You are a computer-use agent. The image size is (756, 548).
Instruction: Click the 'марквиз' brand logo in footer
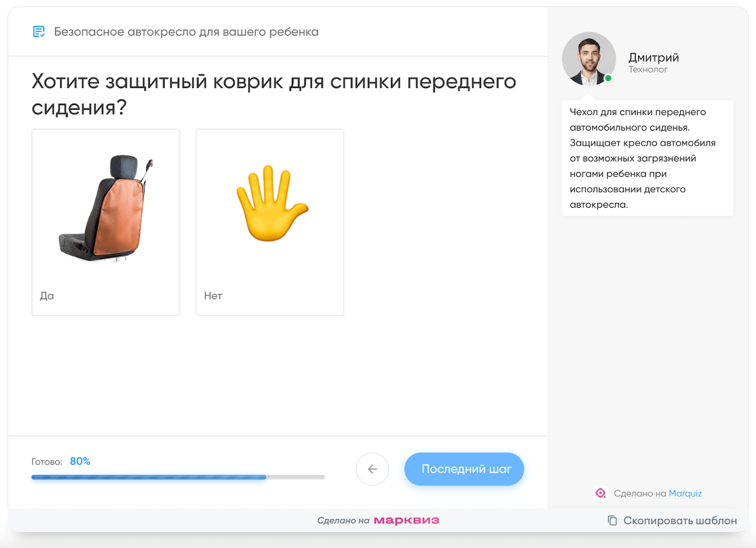pos(406,520)
